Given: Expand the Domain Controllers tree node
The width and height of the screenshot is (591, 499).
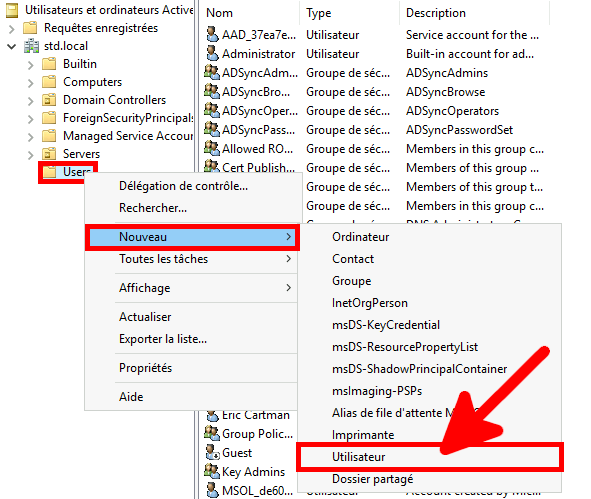Looking at the screenshot, I should tap(31, 101).
